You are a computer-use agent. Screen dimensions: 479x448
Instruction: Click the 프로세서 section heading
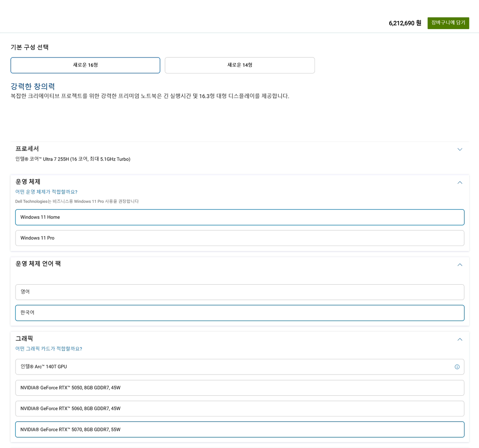[27, 149]
